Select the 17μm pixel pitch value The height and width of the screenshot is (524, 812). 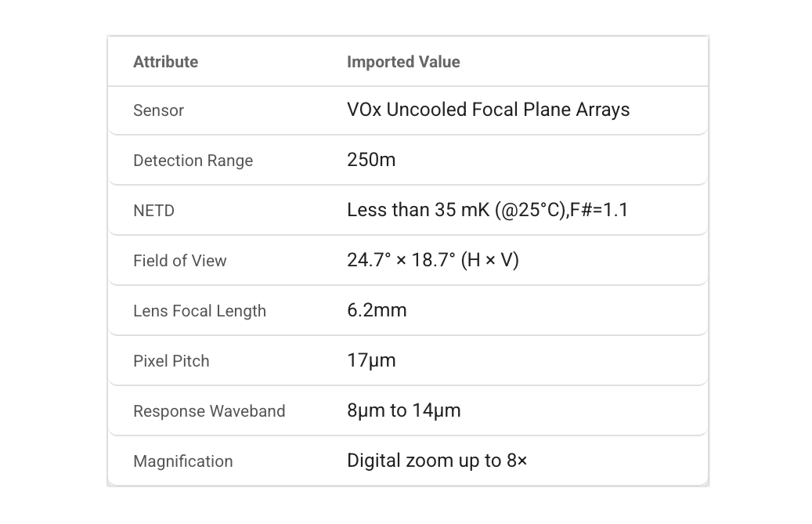click(371, 360)
